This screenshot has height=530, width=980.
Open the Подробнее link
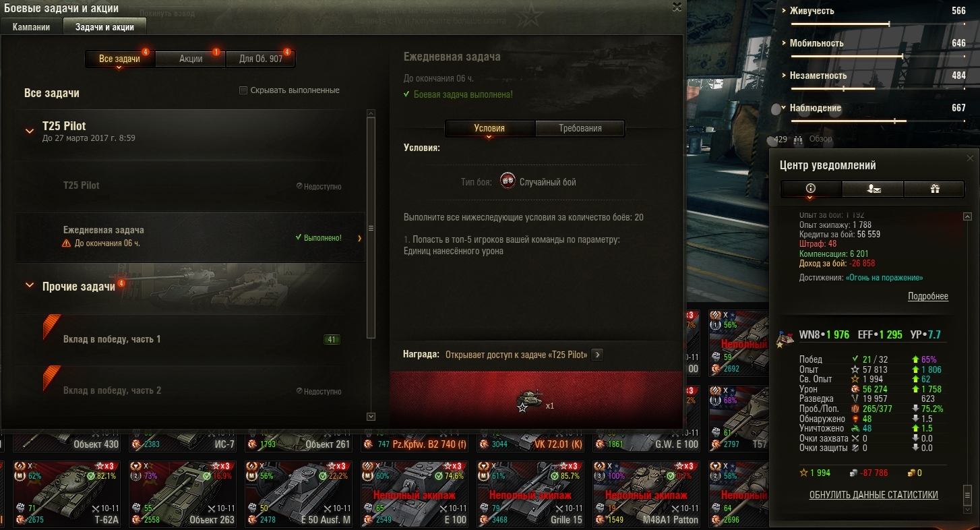[928, 296]
